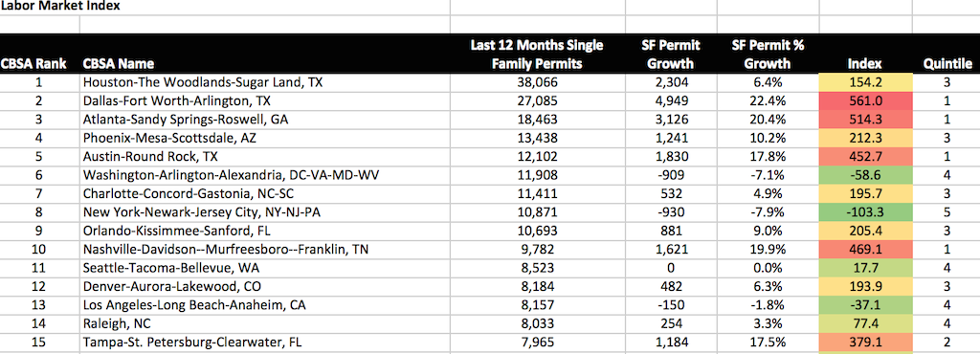Click New York quintile cell 5

pyautogui.click(x=947, y=212)
